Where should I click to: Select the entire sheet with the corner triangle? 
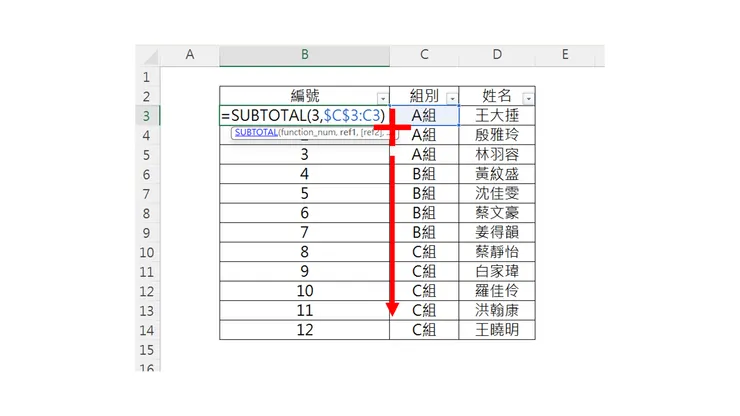(151, 57)
